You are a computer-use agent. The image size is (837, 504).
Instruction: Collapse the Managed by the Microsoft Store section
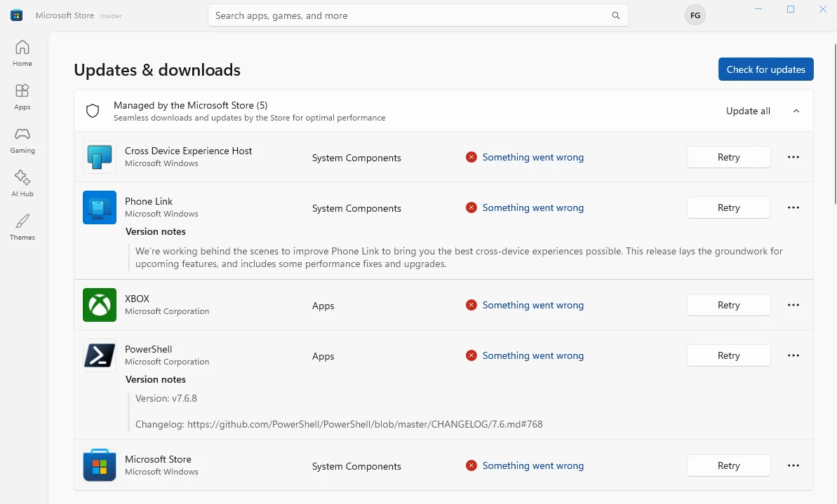796,111
